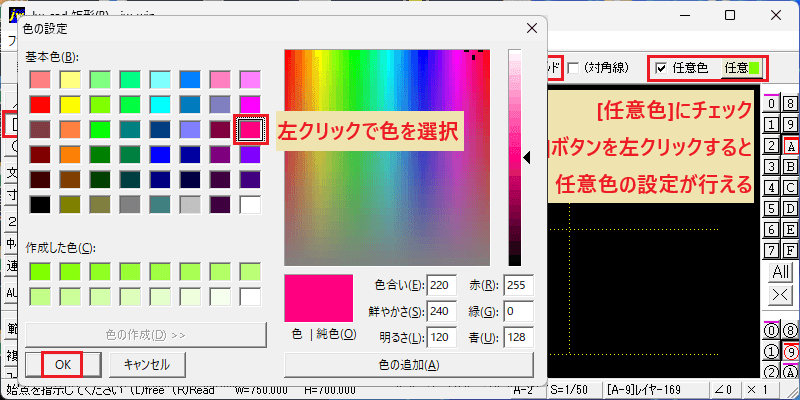Viewport: 800px width, 400px height.
Task: Select layer 5 button in layer bar
Action: [771, 209]
